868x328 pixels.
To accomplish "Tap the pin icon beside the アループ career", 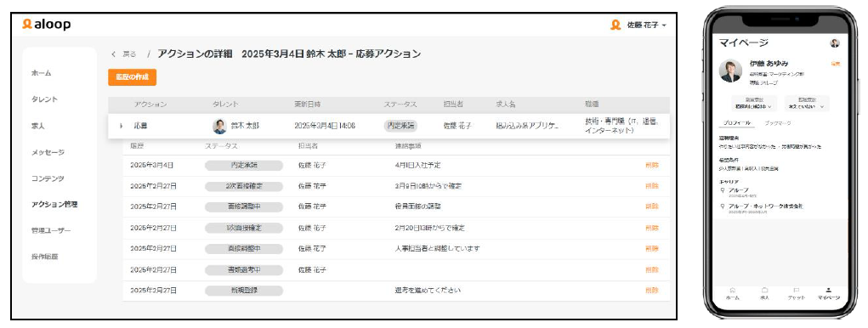I will pos(723,190).
